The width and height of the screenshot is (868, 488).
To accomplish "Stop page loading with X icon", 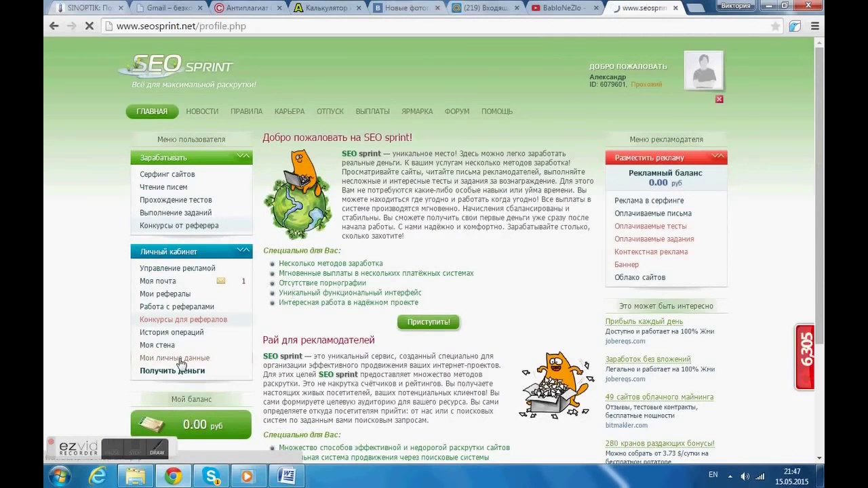I will pos(90,26).
